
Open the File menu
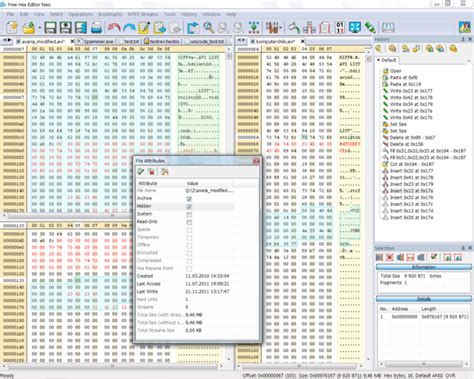[x=10, y=14]
